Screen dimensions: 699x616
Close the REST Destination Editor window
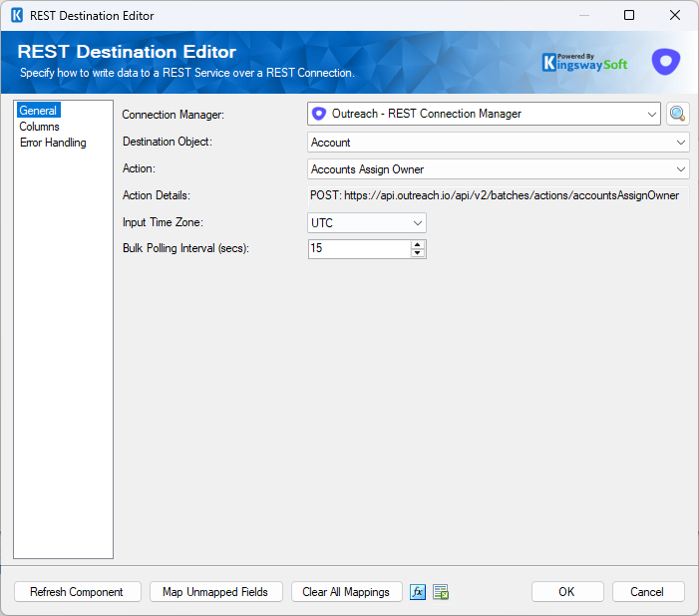(674, 15)
